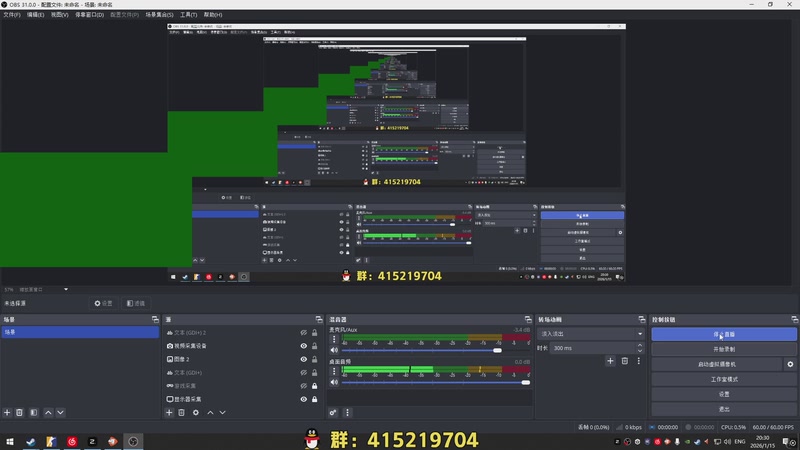Screen dimensions: 800x450
Task: Add a scene transition with plus
Action: click(x=610, y=361)
